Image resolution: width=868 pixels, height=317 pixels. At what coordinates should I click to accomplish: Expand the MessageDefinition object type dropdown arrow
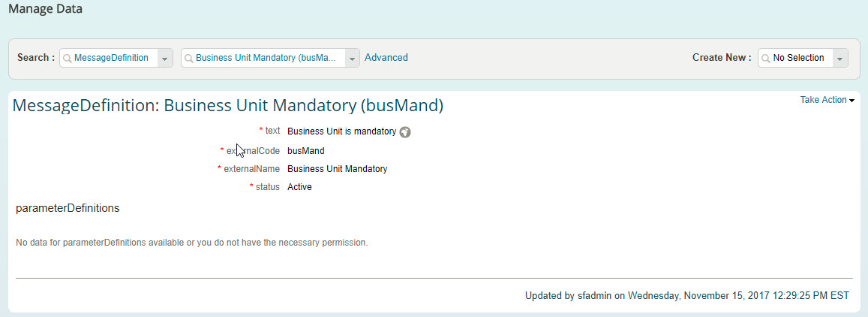(164, 58)
